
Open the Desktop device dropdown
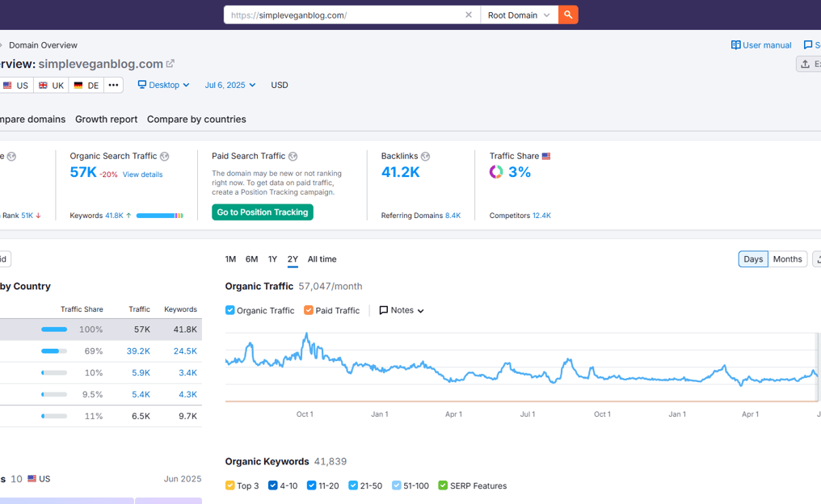pyautogui.click(x=163, y=85)
